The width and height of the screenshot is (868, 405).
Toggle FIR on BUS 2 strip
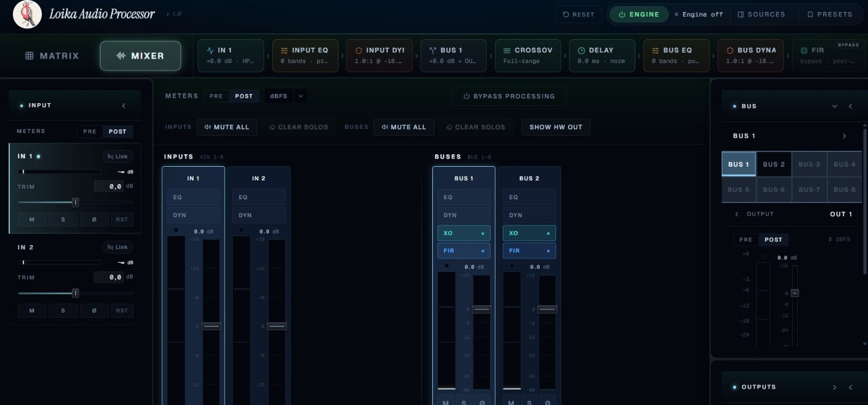click(x=529, y=251)
